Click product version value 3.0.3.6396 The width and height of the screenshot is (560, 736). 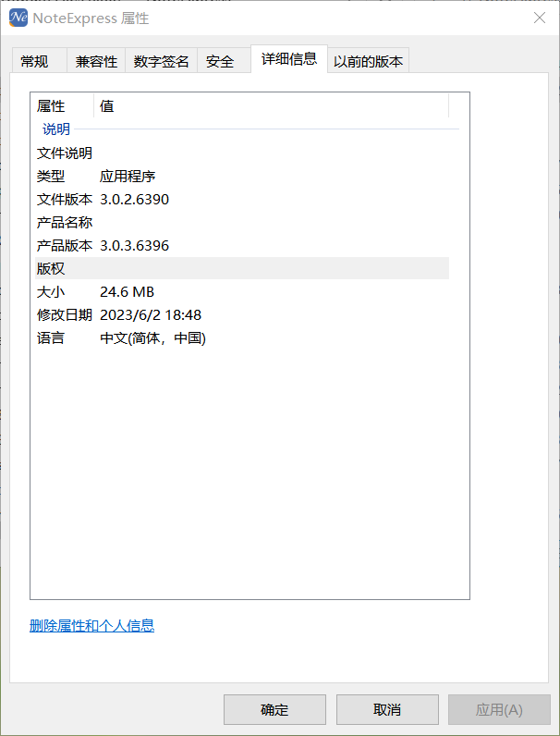(x=135, y=246)
